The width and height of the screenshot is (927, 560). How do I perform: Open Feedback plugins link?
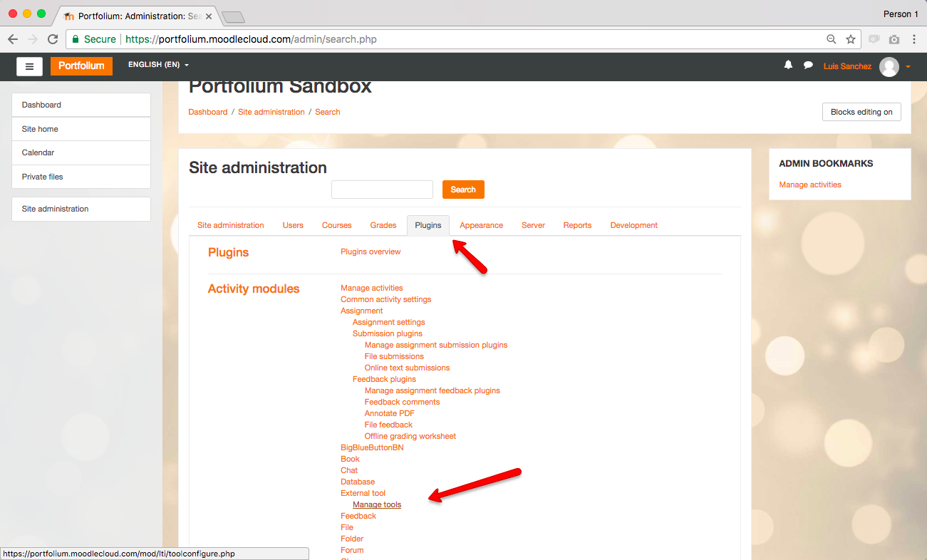click(384, 379)
